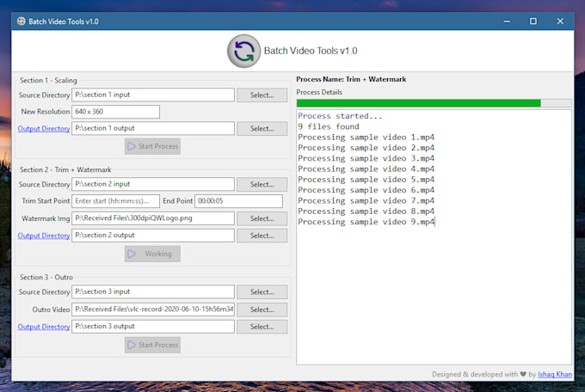585x392 pixels.
Task: Edit the Watermark Img path field
Action: point(153,218)
